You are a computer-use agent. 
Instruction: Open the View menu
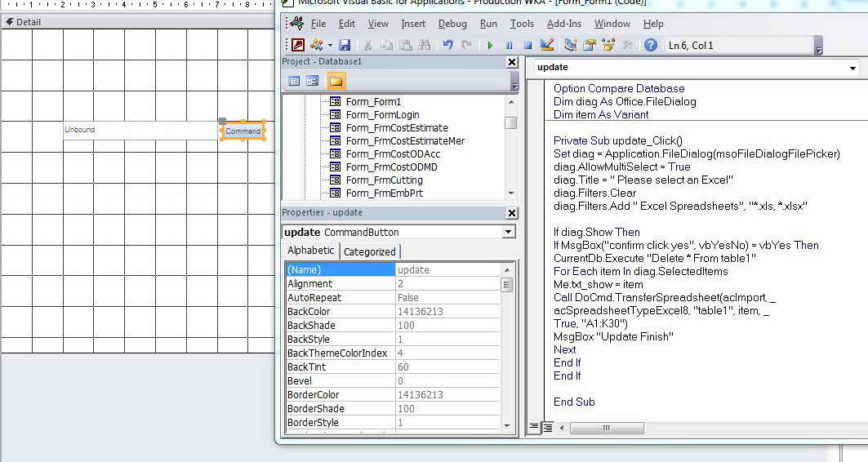click(378, 24)
